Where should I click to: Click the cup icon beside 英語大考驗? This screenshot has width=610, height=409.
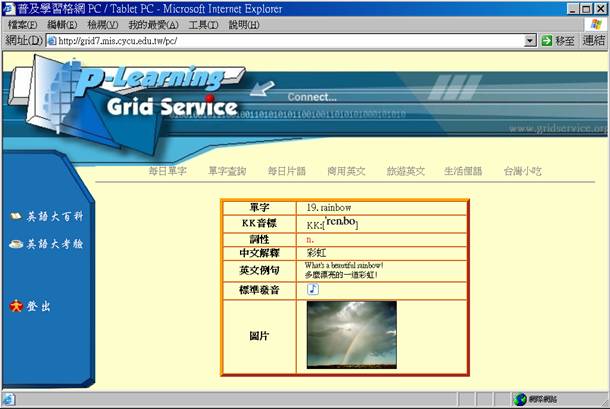15,244
